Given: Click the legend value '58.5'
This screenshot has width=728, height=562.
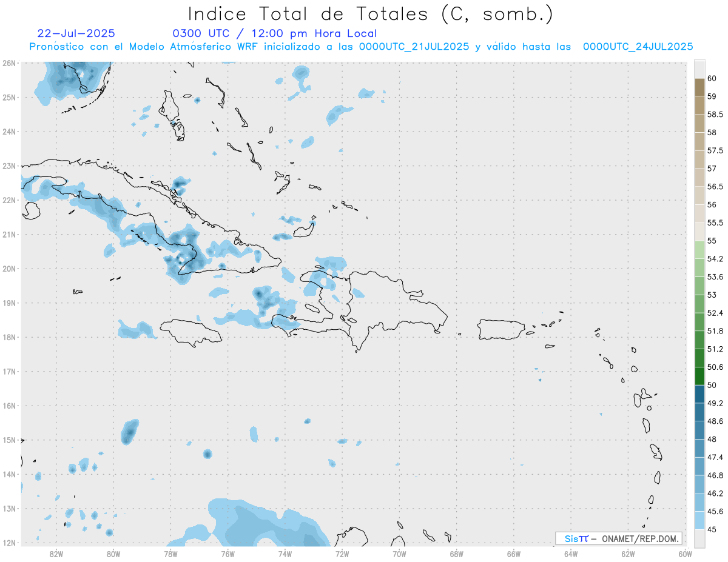Looking at the screenshot, I should (x=715, y=114).
